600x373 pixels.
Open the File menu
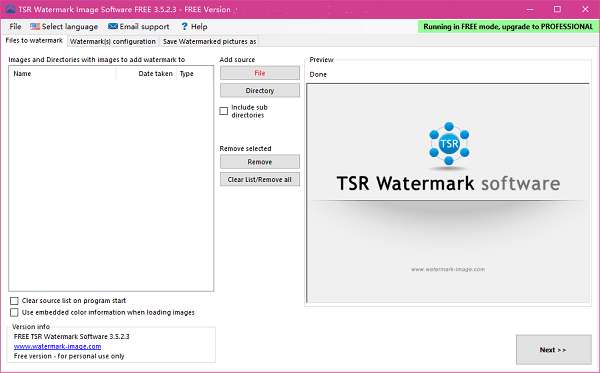click(15, 26)
